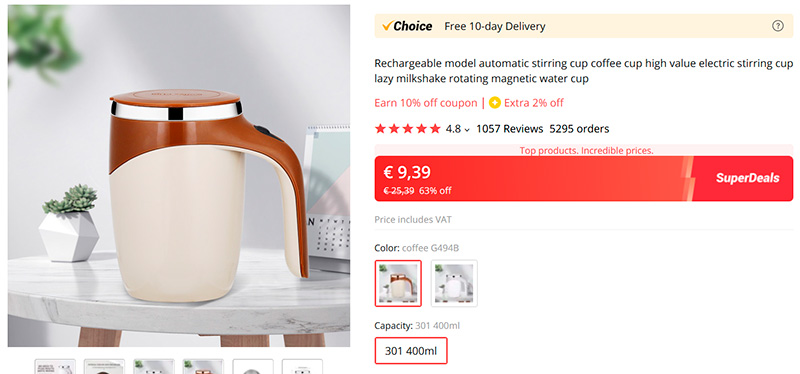Click the five-star rating icons

pos(407,129)
